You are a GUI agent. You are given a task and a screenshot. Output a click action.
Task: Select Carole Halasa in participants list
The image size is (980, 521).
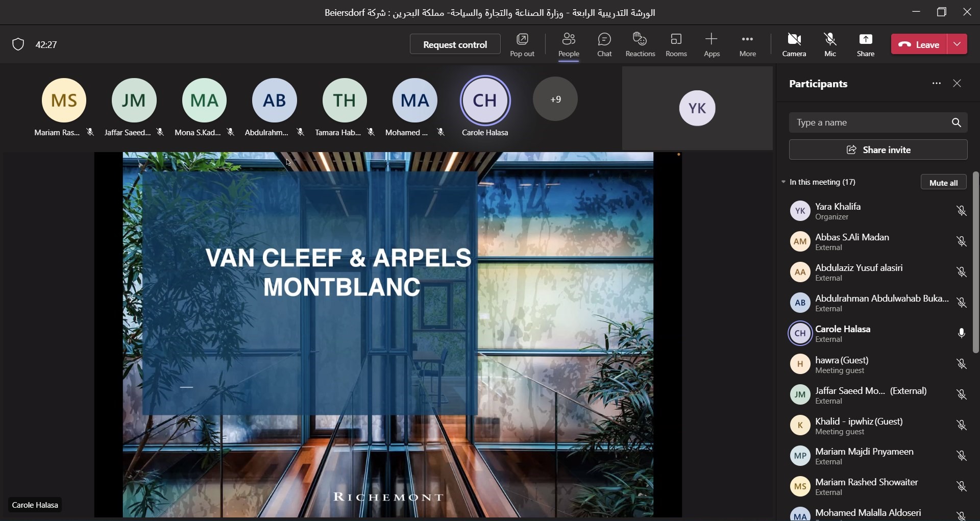pyautogui.click(x=875, y=333)
